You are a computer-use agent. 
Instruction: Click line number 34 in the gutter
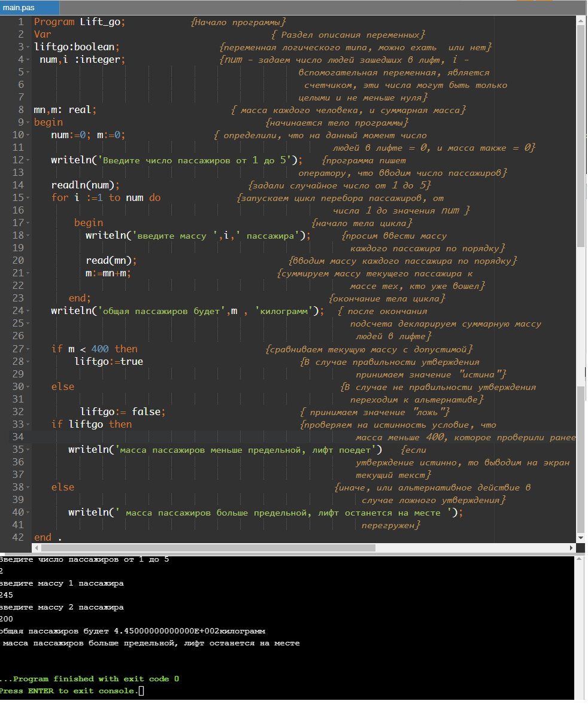[x=18, y=437]
